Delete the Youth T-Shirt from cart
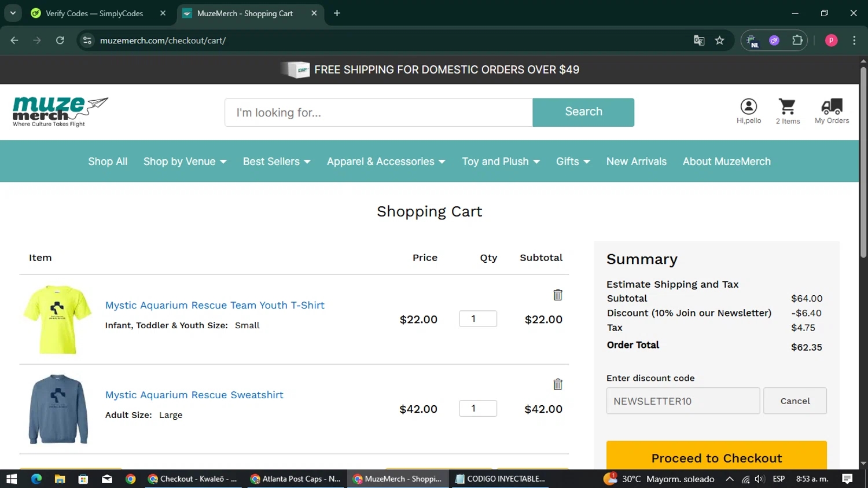The image size is (868, 488). (557, 295)
